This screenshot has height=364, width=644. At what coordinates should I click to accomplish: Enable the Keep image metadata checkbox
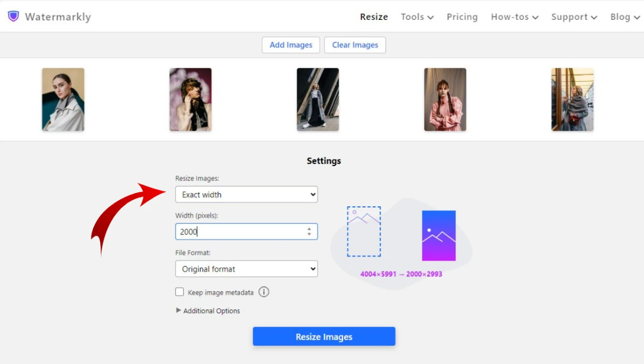tap(180, 292)
